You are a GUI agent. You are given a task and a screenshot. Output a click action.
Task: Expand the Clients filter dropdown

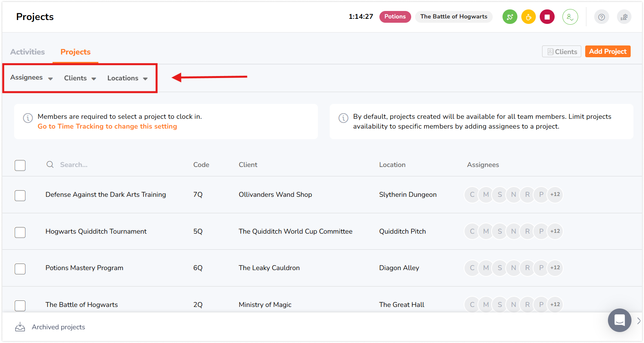coord(80,78)
